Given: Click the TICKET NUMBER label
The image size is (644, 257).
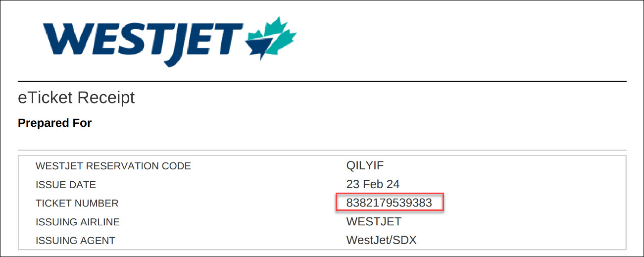Looking at the screenshot, I should click(x=77, y=203).
